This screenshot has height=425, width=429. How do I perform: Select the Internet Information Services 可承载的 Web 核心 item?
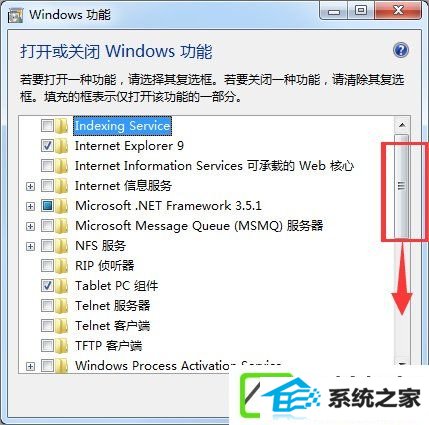[x=214, y=166]
